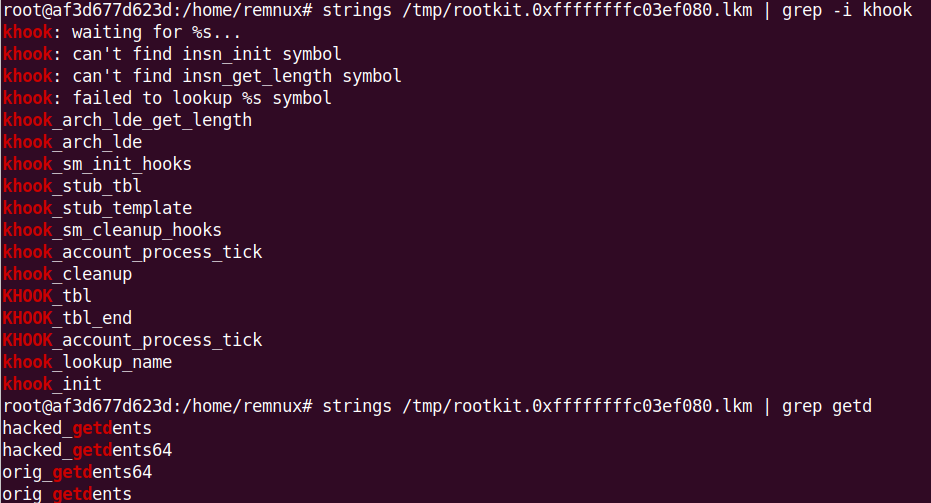Viewport: 931px width, 503px height.
Task: Click uppercase KHOOK_account_process_tick line
Action: coord(132,340)
